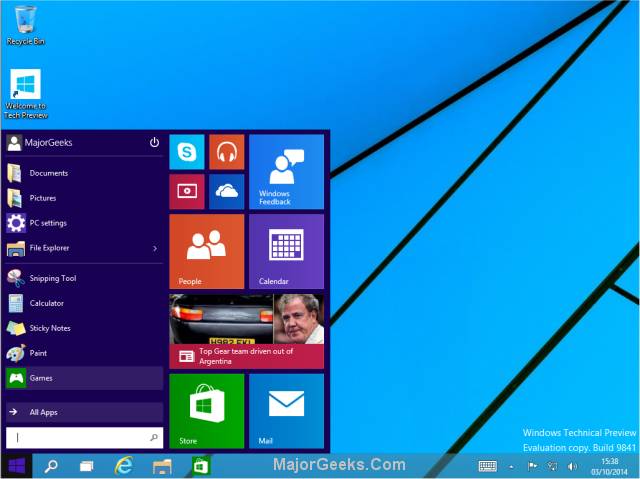
Task: Open Games from the Start menu
Action: coord(84,378)
